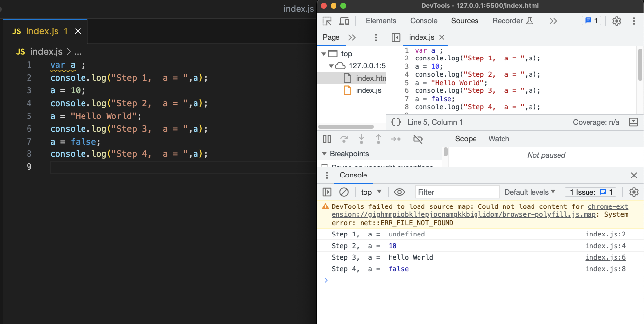Click the pretty print braces icon
This screenshot has width=644, height=324.
[396, 122]
